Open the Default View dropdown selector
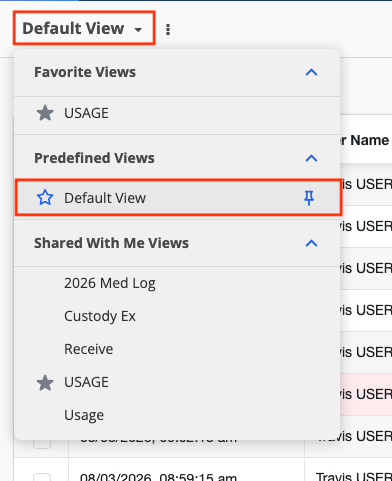Viewport: 392px width, 481px height. point(84,28)
